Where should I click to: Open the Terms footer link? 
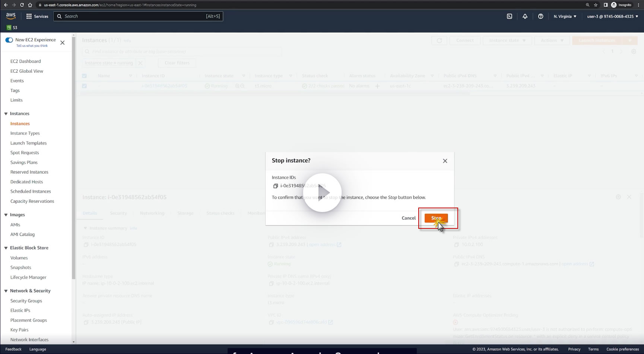click(x=593, y=349)
